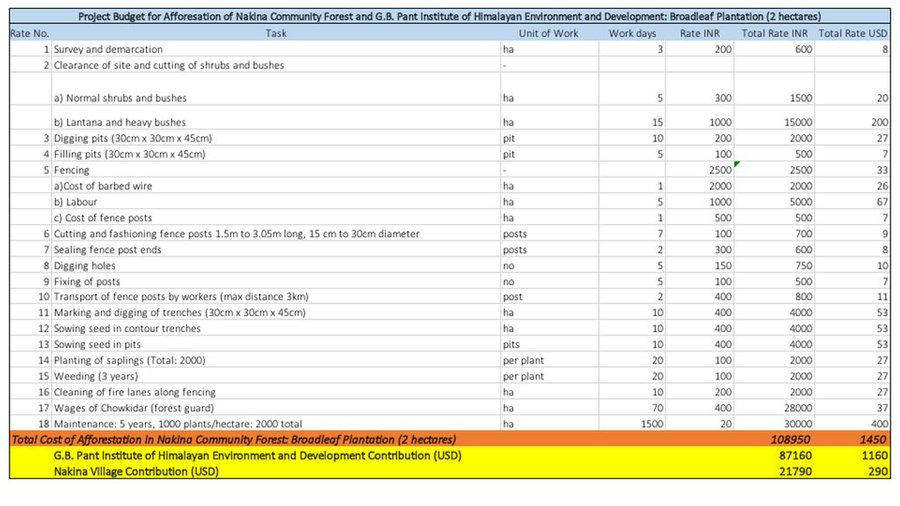Click the 'Work days' column header
Image resolution: width=900 pixels, height=506 pixels.
[632, 33]
